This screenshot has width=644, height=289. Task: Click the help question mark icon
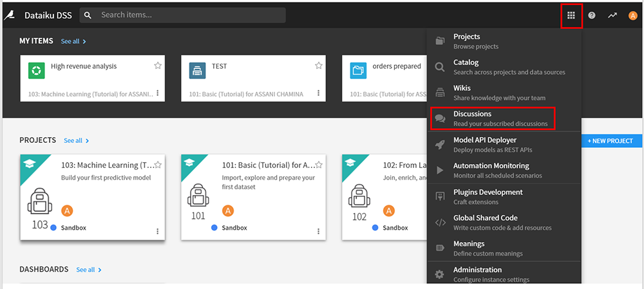point(592,15)
